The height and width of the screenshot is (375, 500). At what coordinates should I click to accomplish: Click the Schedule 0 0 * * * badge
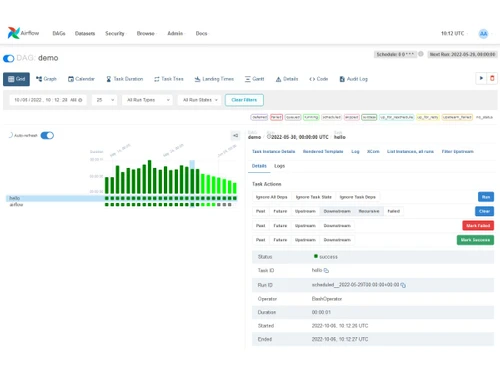(x=395, y=54)
